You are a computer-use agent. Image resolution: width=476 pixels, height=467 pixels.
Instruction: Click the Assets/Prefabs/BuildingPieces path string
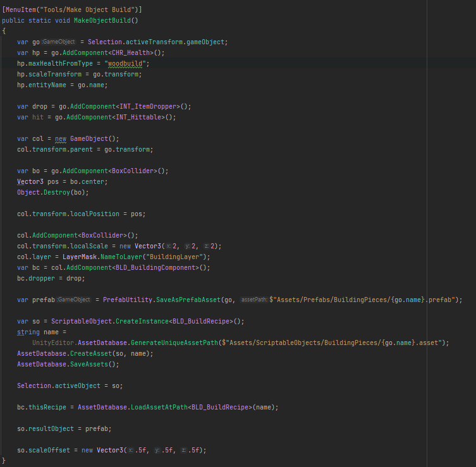(362, 300)
